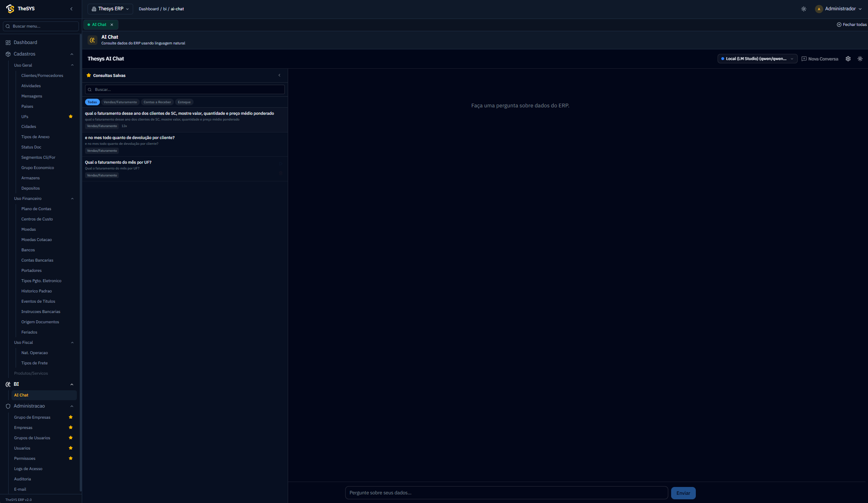The width and height of the screenshot is (868, 503).
Task: Click the Administrador avatar icon
Action: 819,9
